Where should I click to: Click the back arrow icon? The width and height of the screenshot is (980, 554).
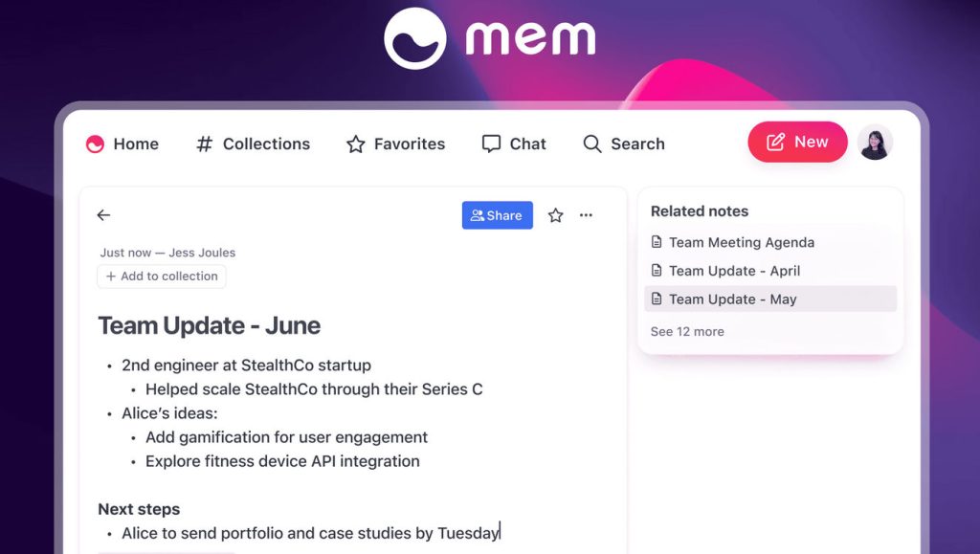pos(103,215)
